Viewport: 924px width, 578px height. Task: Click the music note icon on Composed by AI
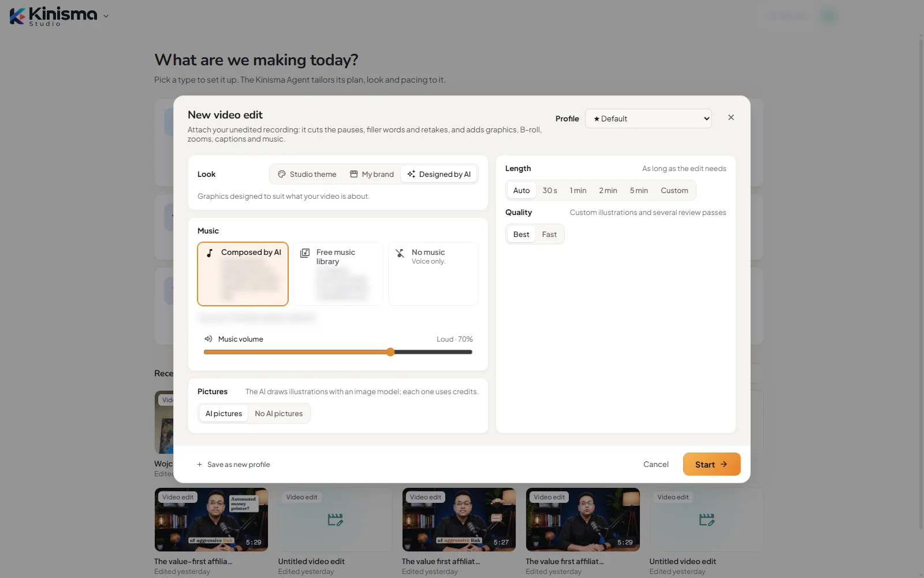pyautogui.click(x=210, y=253)
